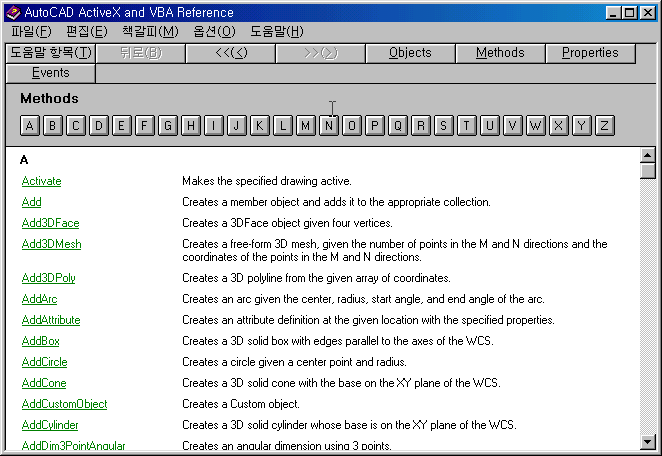
Task: Go to previous topic with <<(<) button
Action: [231, 53]
